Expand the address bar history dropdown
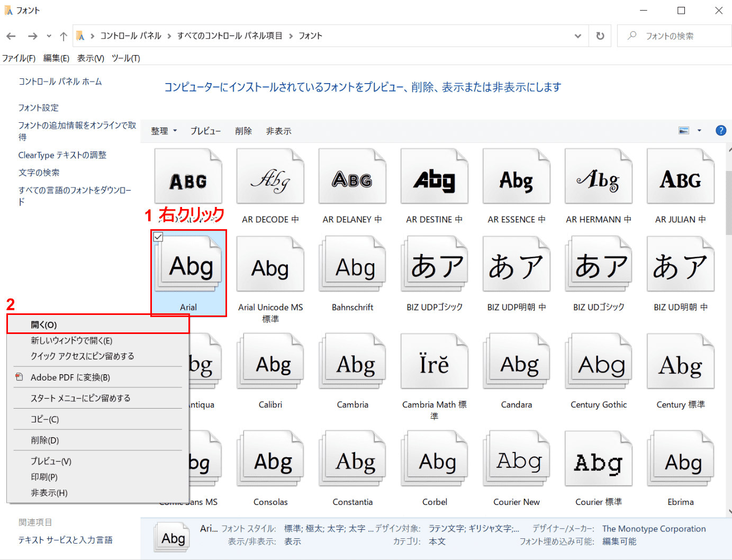 point(578,36)
